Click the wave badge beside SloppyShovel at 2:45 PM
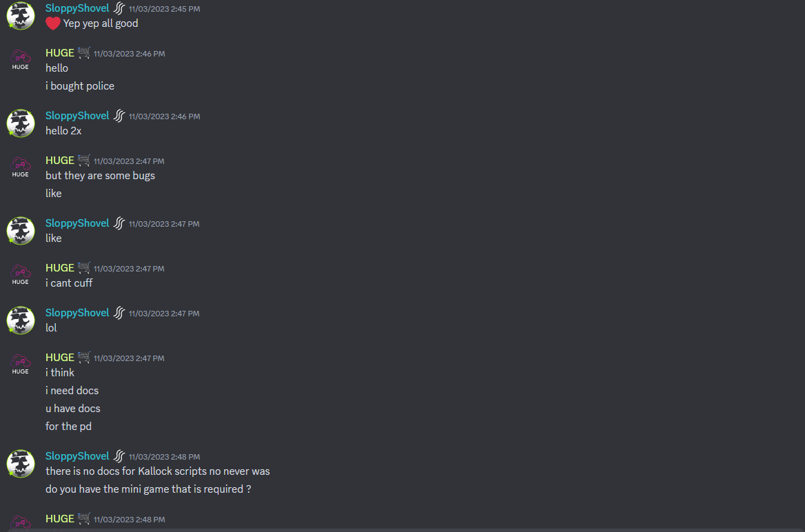 pos(119,8)
